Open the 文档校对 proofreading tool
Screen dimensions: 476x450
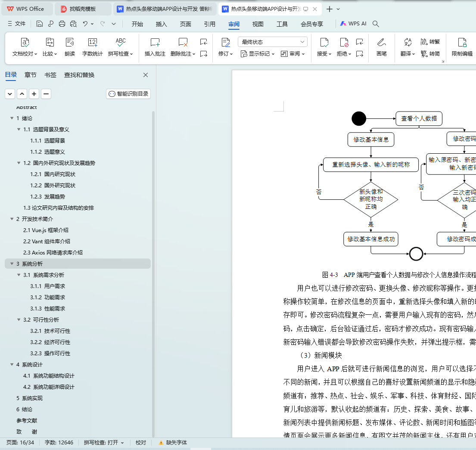[x=25, y=47]
